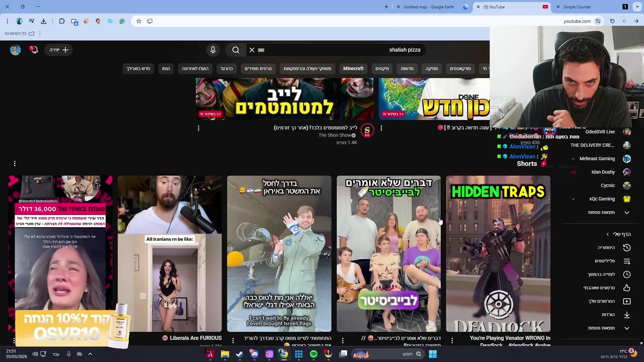The height and width of the screenshot is (362, 644).
Task: Select the 'סרטים מצוירים' chip
Action: pyautogui.click(x=258, y=68)
